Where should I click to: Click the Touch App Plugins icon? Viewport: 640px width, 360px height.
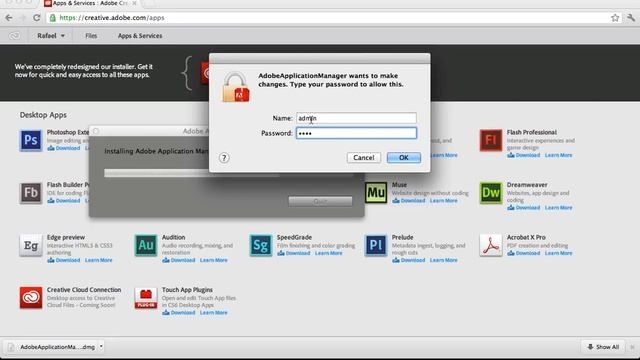click(x=146, y=298)
